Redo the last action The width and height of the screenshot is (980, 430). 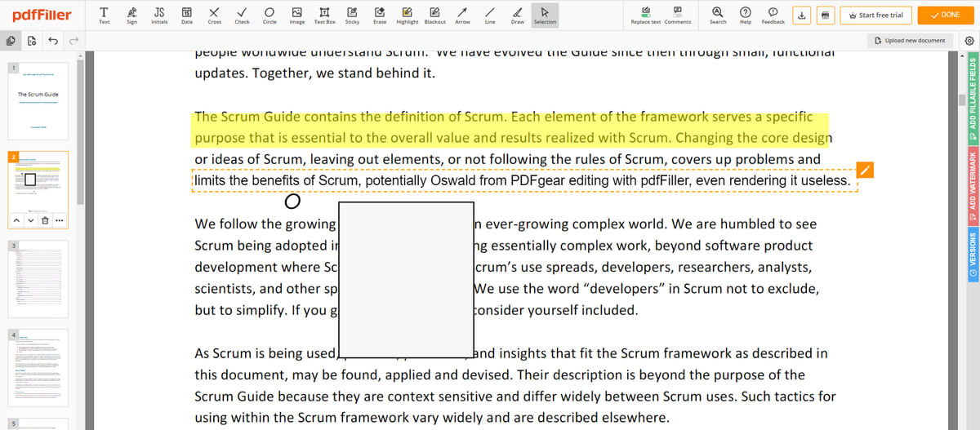pos(74,40)
